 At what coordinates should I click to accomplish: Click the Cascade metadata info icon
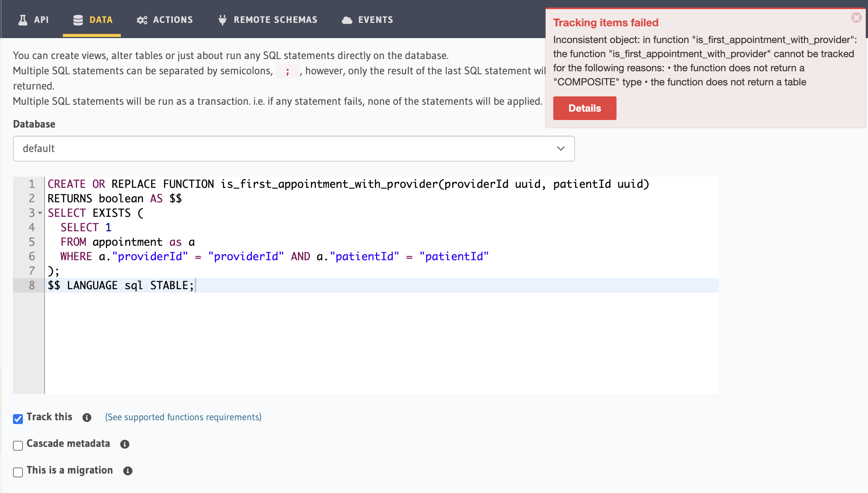click(x=125, y=444)
